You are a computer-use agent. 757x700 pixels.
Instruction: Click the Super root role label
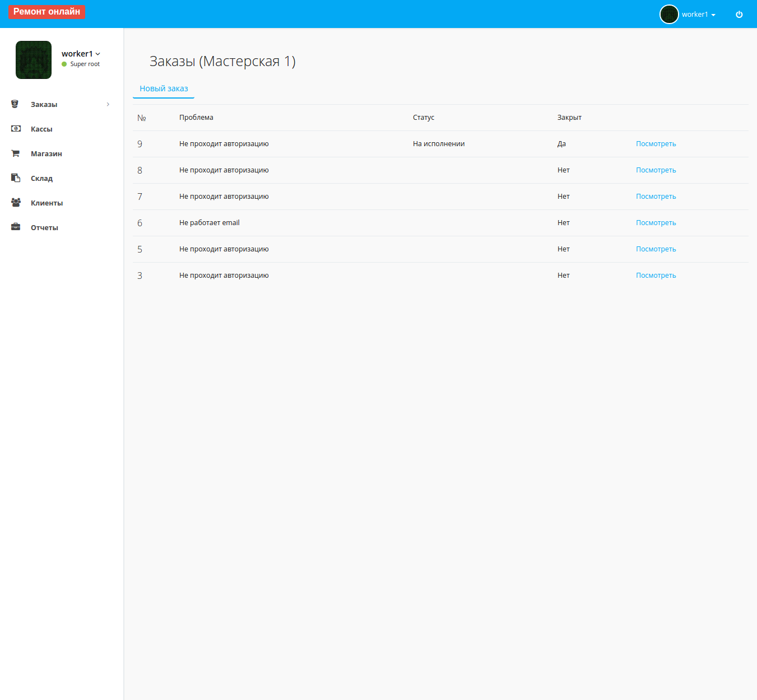coord(85,64)
